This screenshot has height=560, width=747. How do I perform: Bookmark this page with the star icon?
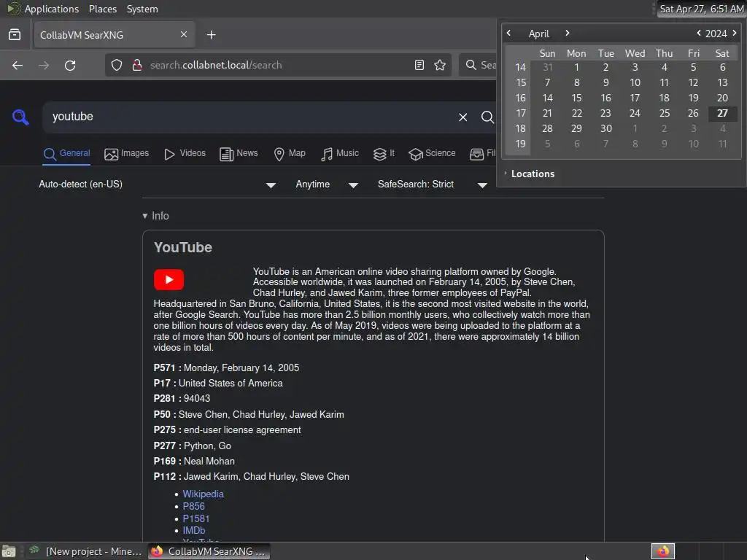click(x=440, y=65)
